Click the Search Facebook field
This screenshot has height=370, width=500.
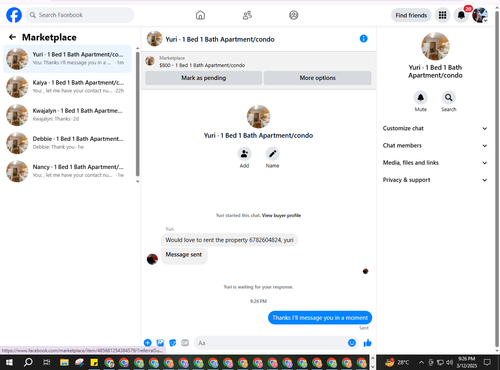coord(80,15)
